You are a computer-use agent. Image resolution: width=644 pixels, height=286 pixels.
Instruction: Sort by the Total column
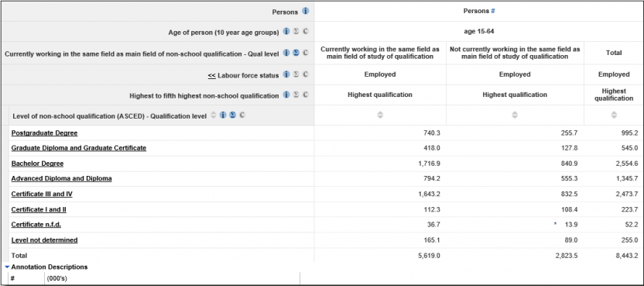tap(614, 115)
